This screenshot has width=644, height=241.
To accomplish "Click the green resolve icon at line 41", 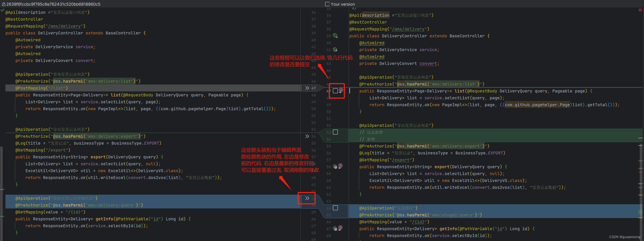I will click(x=336, y=49).
